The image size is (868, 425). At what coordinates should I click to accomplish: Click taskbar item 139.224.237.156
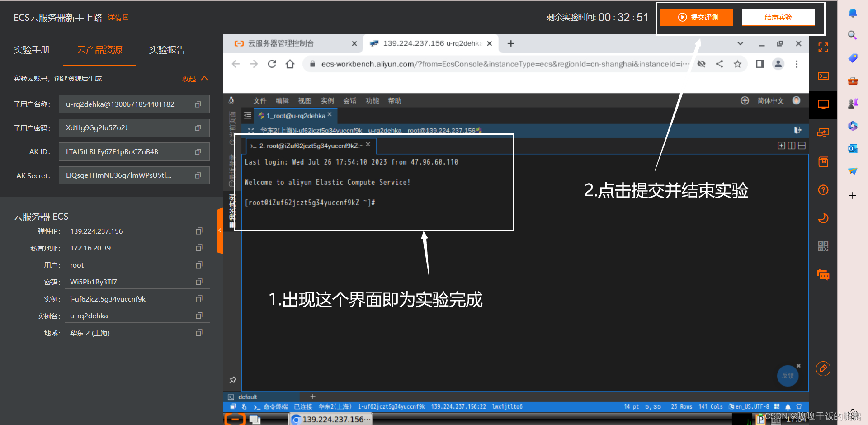331,420
